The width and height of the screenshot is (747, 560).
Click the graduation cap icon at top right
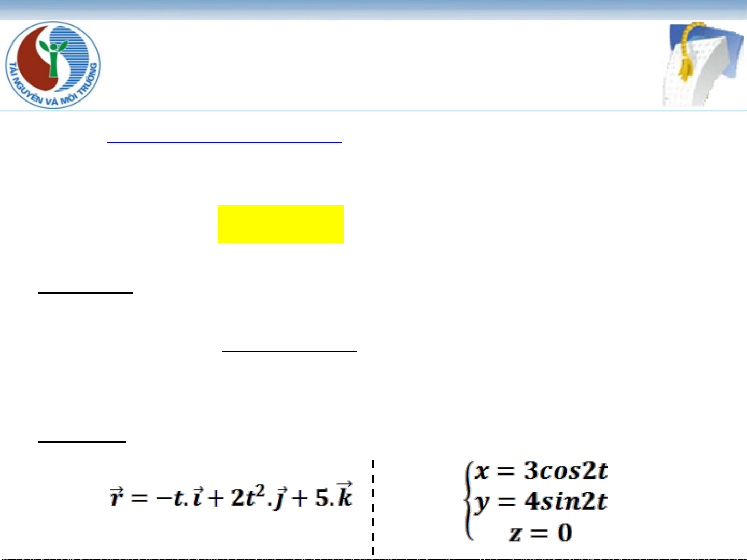pyautogui.click(x=703, y=64)
